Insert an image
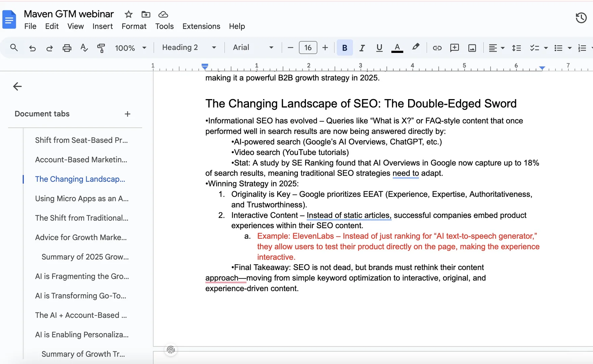Screen dimensions: 593x364 (x=472, y=48)
